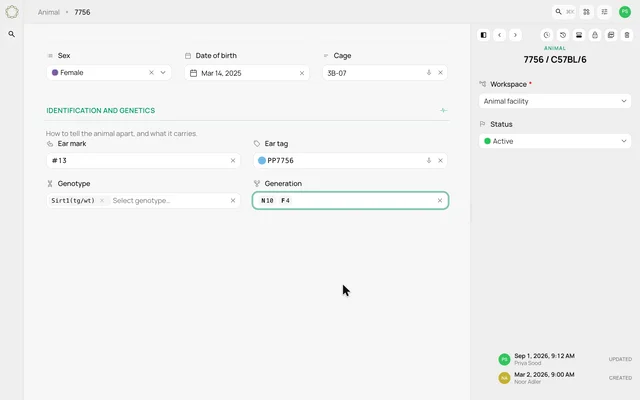Open the Date of birth calendar icon
This screenshot has height=400, width=640.
(x=193, y=73)
